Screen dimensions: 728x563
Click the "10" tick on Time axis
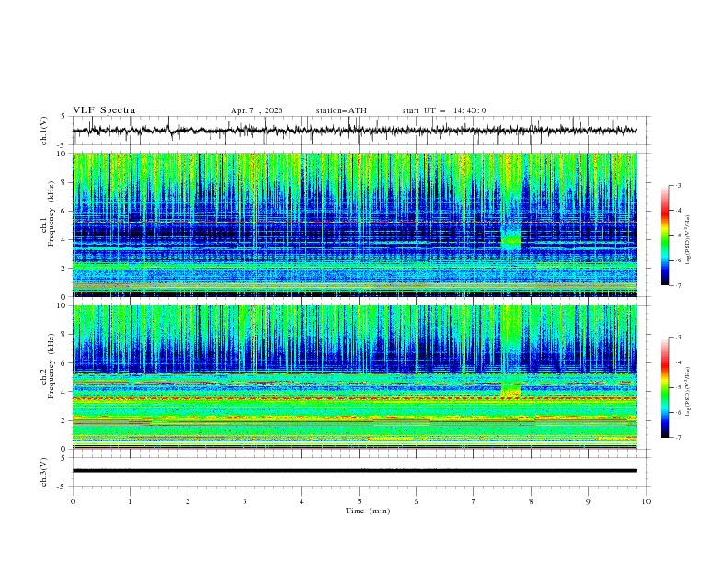(x=646, y=501)
